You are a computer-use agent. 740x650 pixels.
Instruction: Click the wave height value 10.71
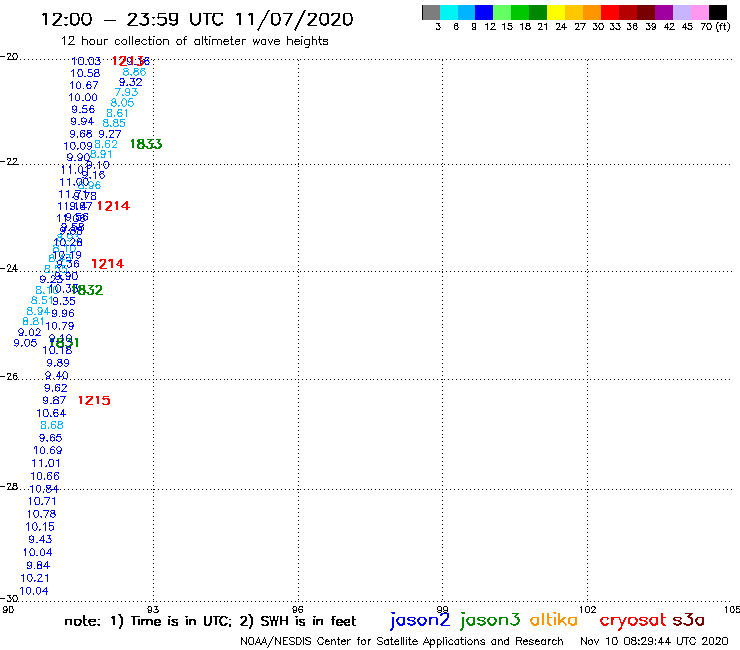click(42, 502)
